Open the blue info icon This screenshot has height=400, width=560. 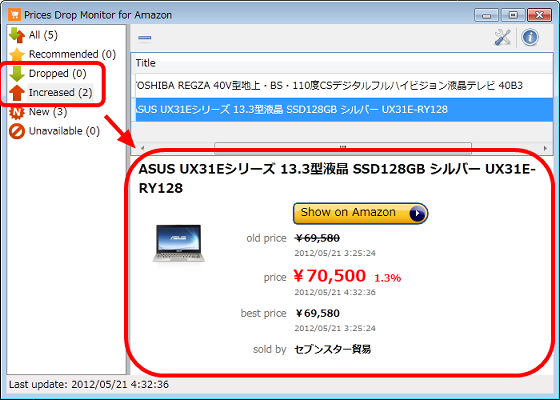[x=530, y=37]
